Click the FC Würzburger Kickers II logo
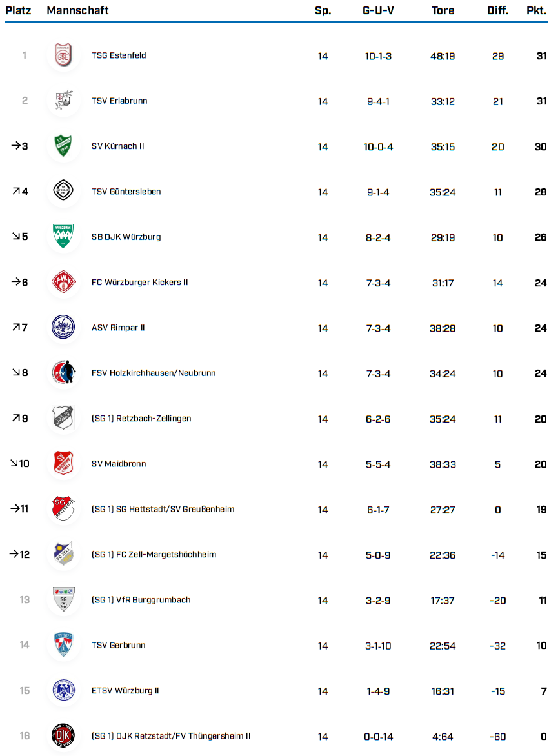 [x=64, y=283]
